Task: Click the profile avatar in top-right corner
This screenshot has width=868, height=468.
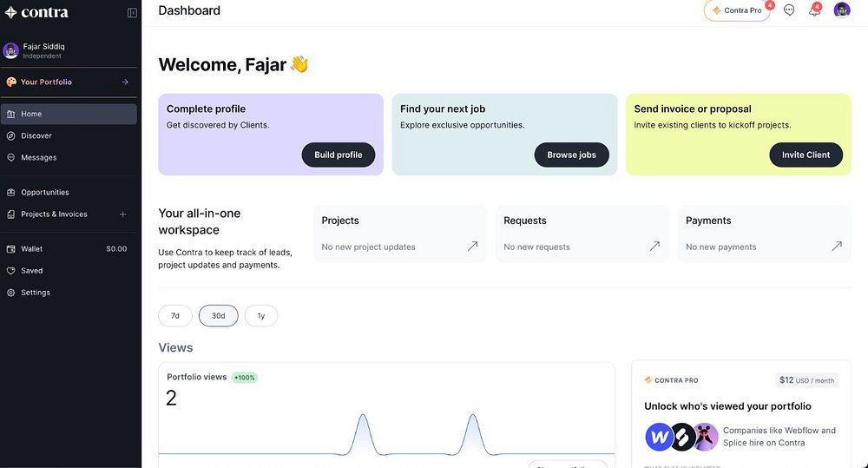Action: [x=841, y=10]
